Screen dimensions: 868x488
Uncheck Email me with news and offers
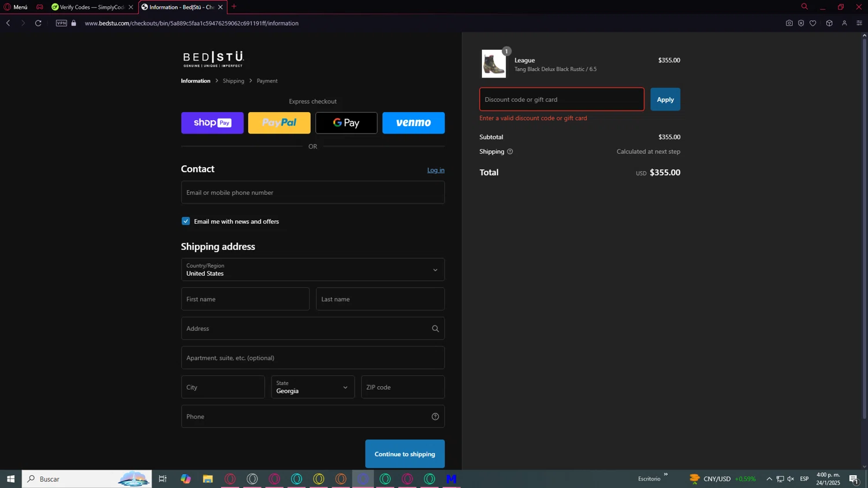tap(186, 221)
